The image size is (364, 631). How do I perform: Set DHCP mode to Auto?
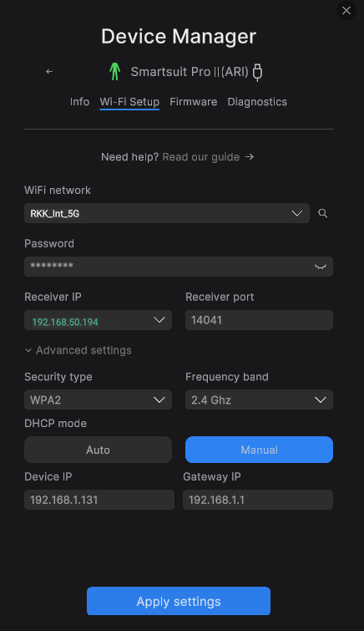pyautogui.click(x=99, y=450)
